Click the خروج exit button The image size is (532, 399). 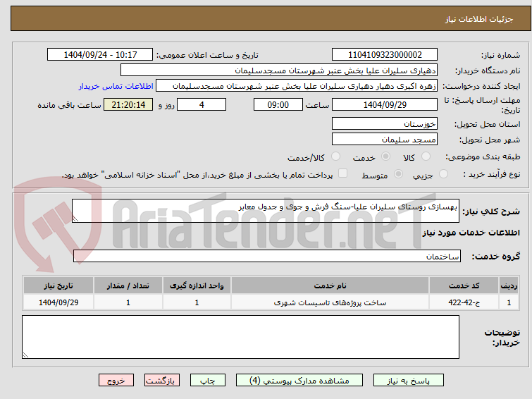tap(116, 381)
